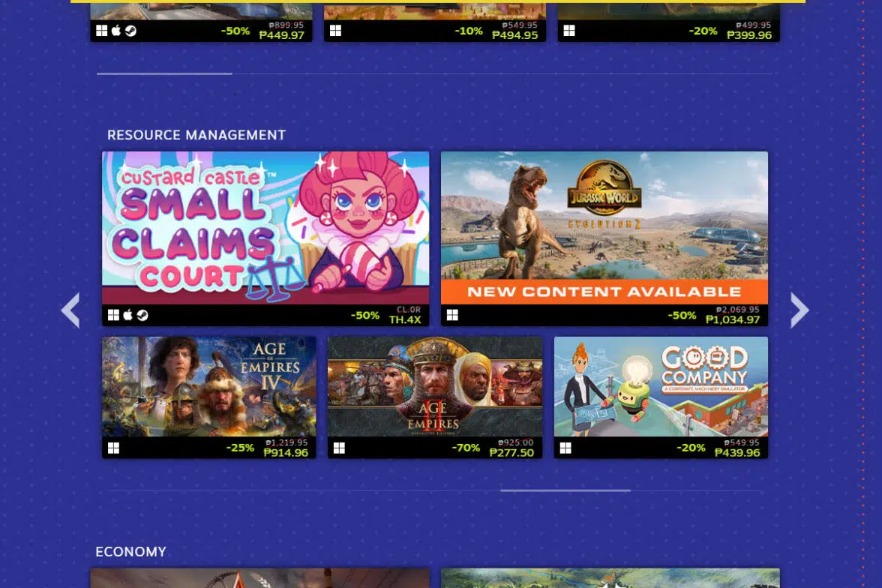Screen dimensions: 882x588
Task: Click the Steam icon on the ₱449.97 game tile
Action: pyautogui.click(x=130, y=31)
